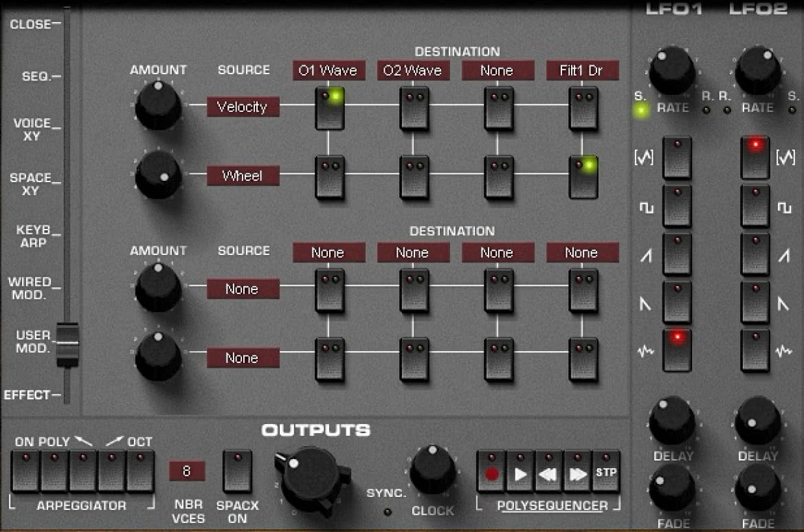Turn on the Arpeggiator ON switch
This screenshot has height=532, width=804.
pyautogui.click(x=25, y=472)
